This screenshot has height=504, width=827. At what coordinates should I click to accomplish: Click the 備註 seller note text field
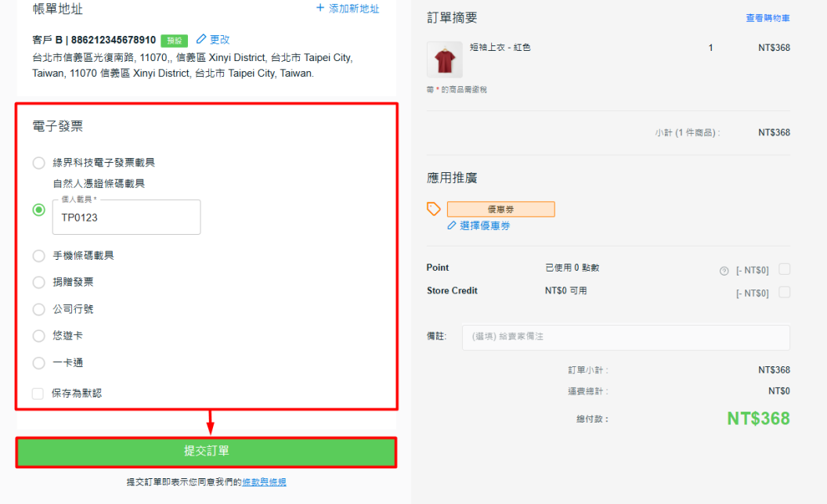pos(625,337)
